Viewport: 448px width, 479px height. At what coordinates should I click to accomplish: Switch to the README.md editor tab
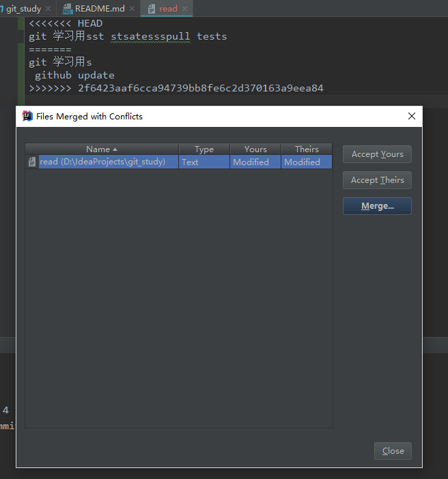tap(100, 9)
